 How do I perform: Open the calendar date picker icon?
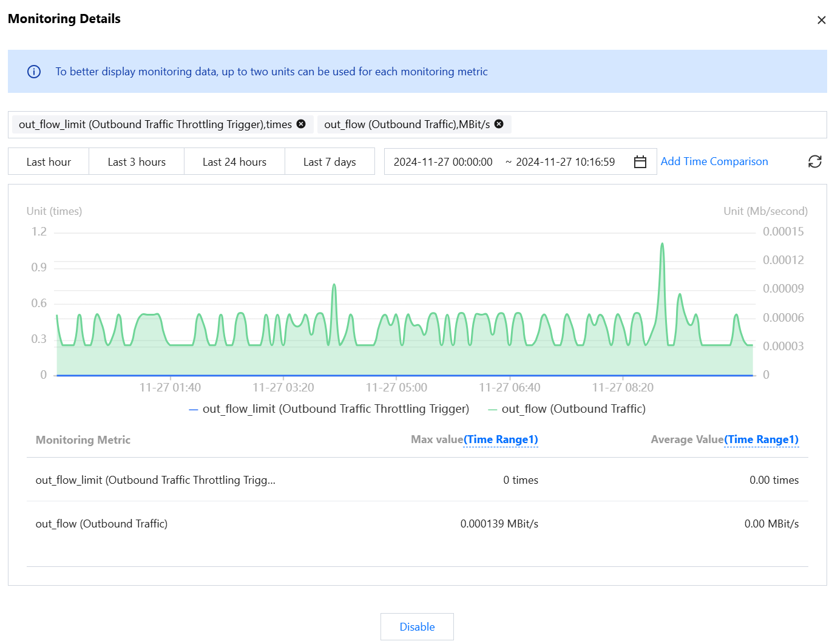click(x=640, y=162)
